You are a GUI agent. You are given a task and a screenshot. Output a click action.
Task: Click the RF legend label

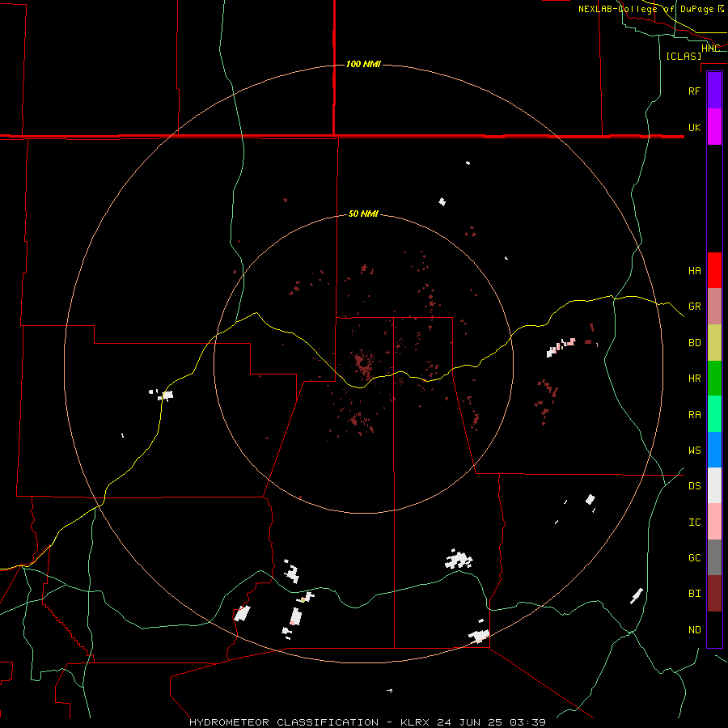click(x=694, y=91)
